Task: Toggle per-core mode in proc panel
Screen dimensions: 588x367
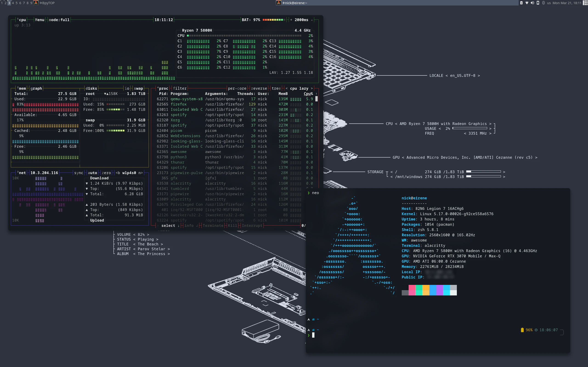Action: pyautogui.click(x=237, y=88)
